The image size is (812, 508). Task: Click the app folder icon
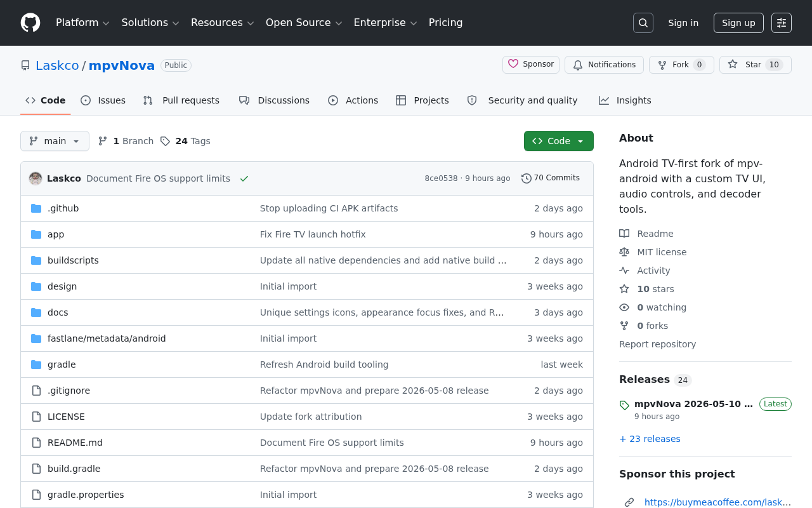coord(36,234)
